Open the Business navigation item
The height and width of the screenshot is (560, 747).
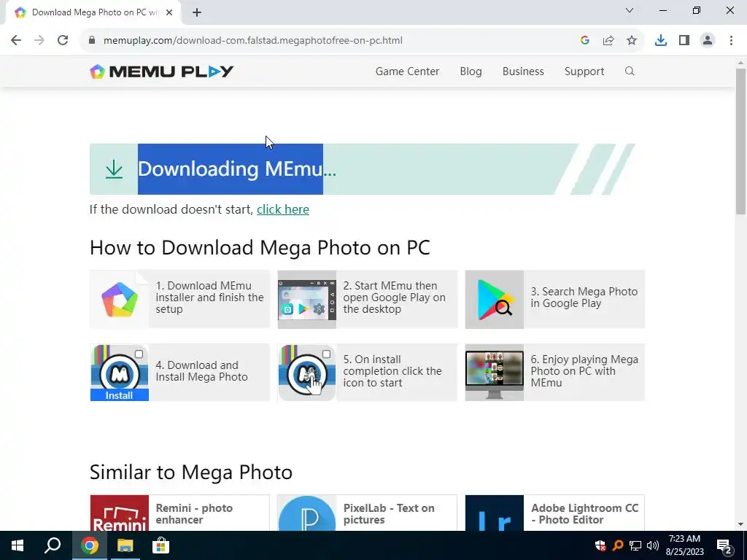coord(523,71)
